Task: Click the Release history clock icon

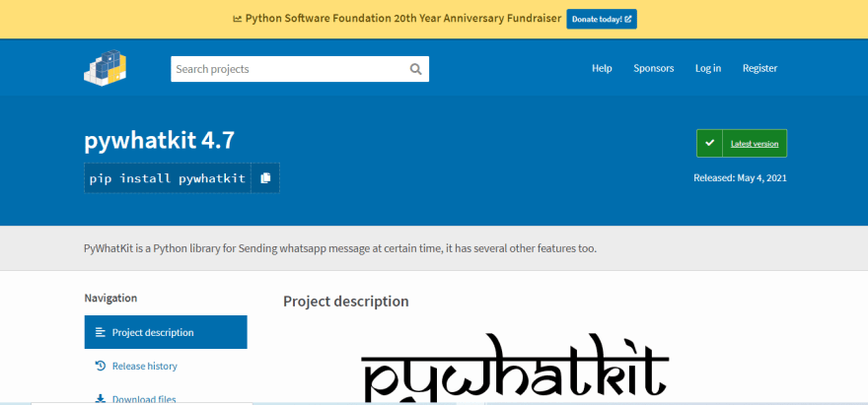Action: click(101, 366)
